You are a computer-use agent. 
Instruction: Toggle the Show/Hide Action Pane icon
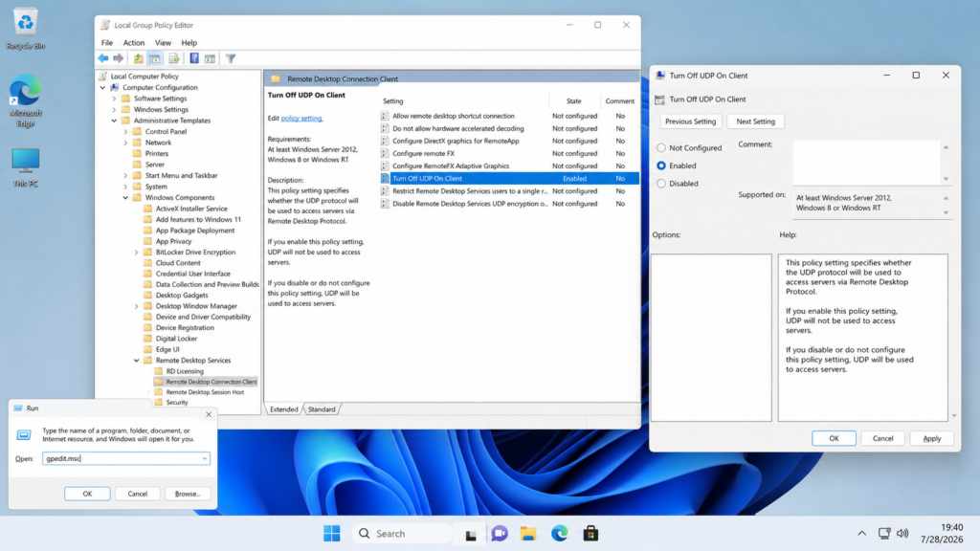click(210, 58)
